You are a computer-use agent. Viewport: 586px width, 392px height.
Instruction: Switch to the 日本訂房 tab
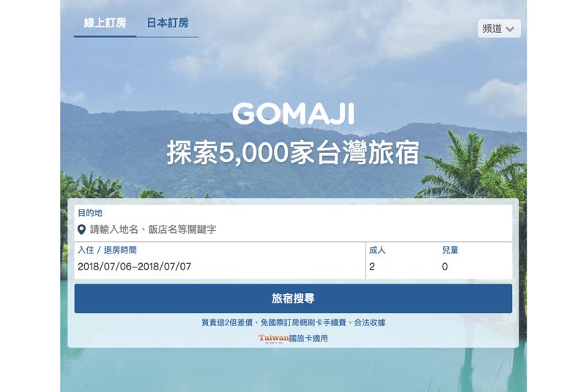pyautogui.click(x=168, y=23)
